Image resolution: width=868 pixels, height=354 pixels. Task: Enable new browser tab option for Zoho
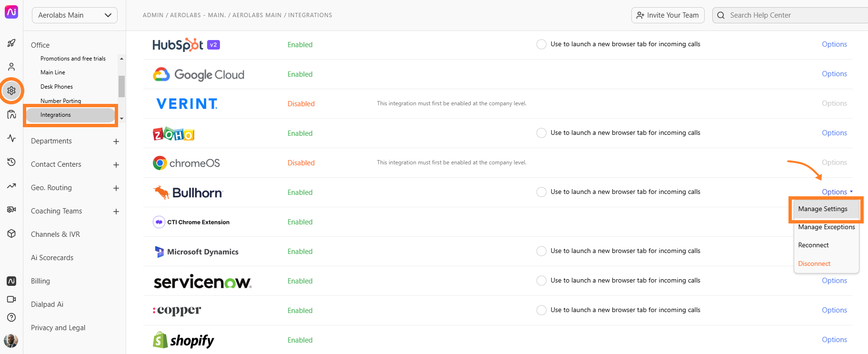click(x=541, y=133)
